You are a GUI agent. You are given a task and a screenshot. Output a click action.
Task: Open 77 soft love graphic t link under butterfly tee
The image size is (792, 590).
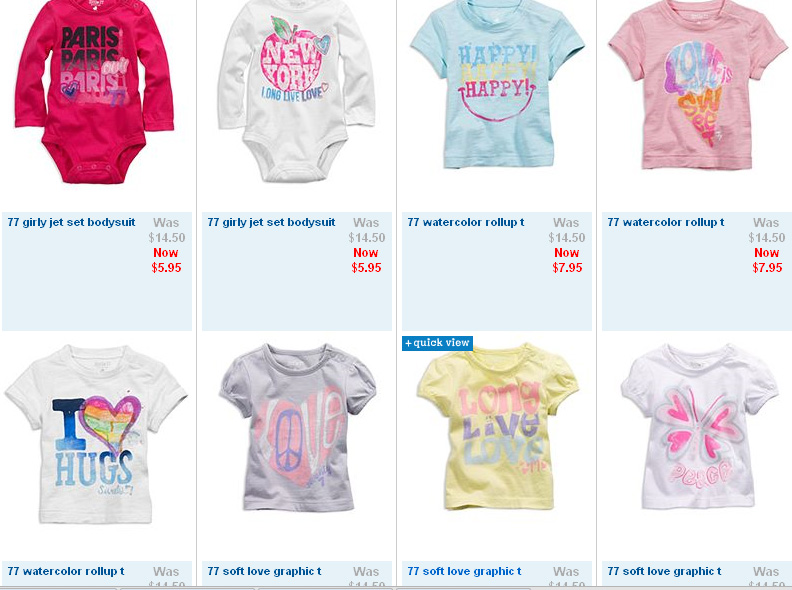coord(664,571)
